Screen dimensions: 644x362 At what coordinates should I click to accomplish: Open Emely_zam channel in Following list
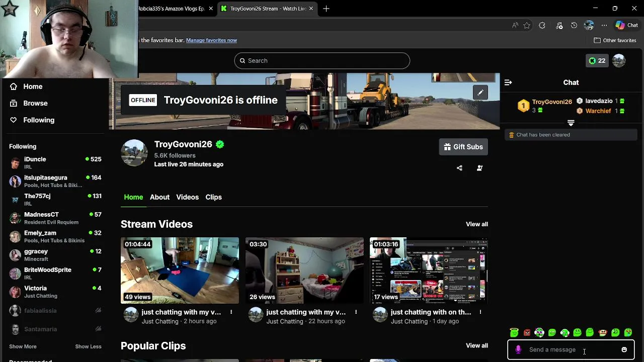(55, 236)
